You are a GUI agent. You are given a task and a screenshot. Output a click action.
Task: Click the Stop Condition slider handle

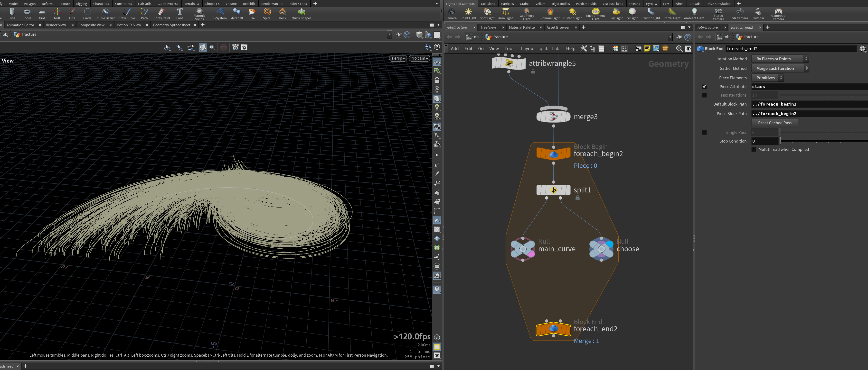[x=780, y=141]
